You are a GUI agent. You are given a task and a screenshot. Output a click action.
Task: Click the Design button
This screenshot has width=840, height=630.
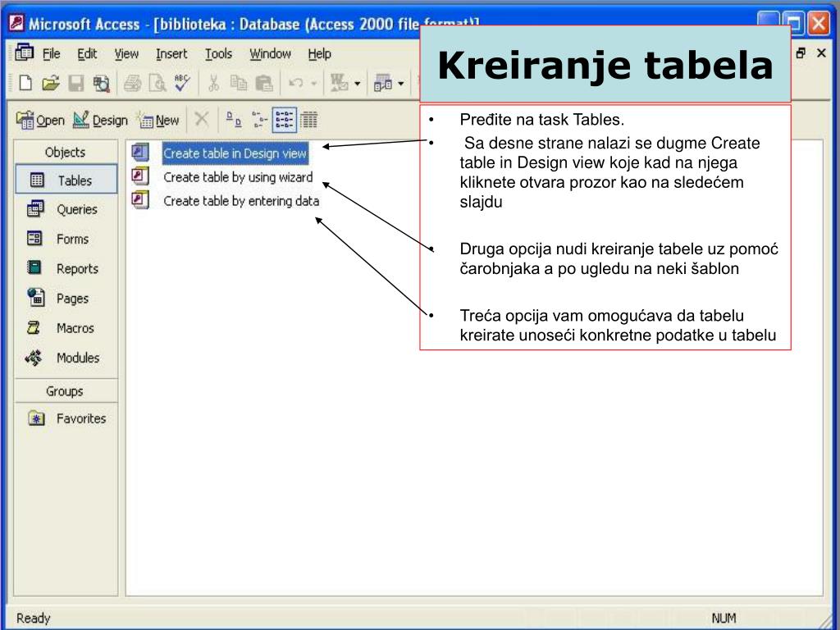100,120
